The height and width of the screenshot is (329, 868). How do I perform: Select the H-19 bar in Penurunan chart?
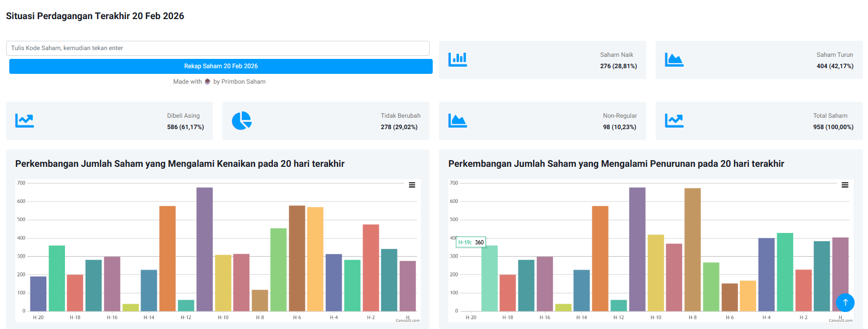489,278
